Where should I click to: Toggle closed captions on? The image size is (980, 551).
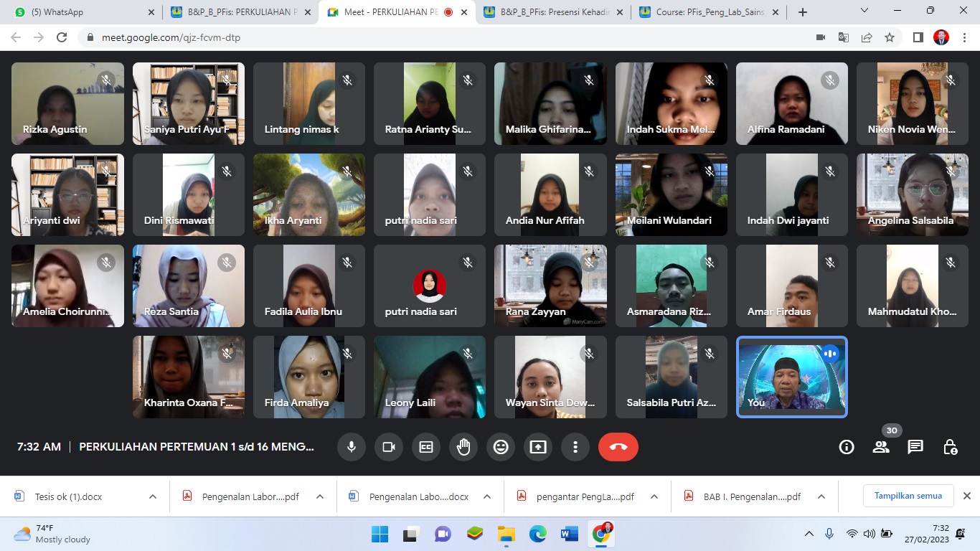[x=426, y=447]
